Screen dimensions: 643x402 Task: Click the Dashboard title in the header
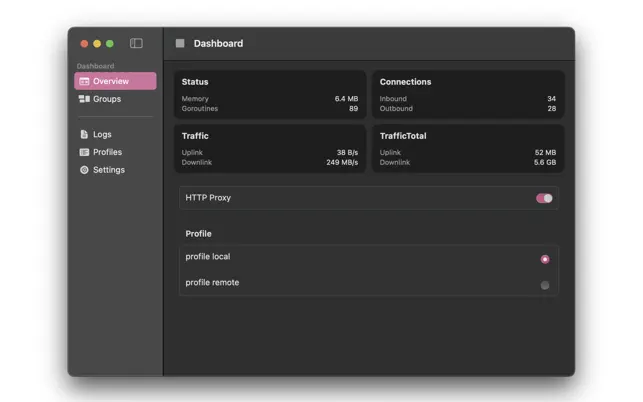[218, 44]
